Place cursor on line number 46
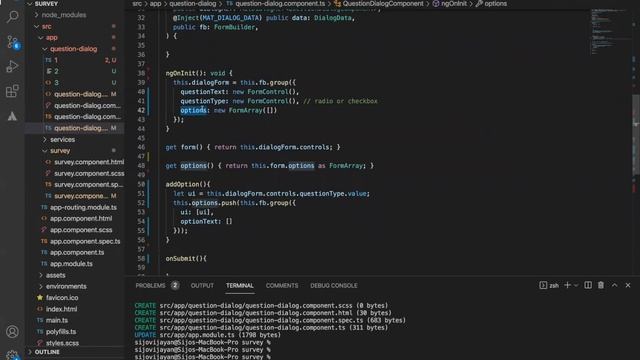The width and height of the screenshot is (640, 360). [x=141, y=147]
